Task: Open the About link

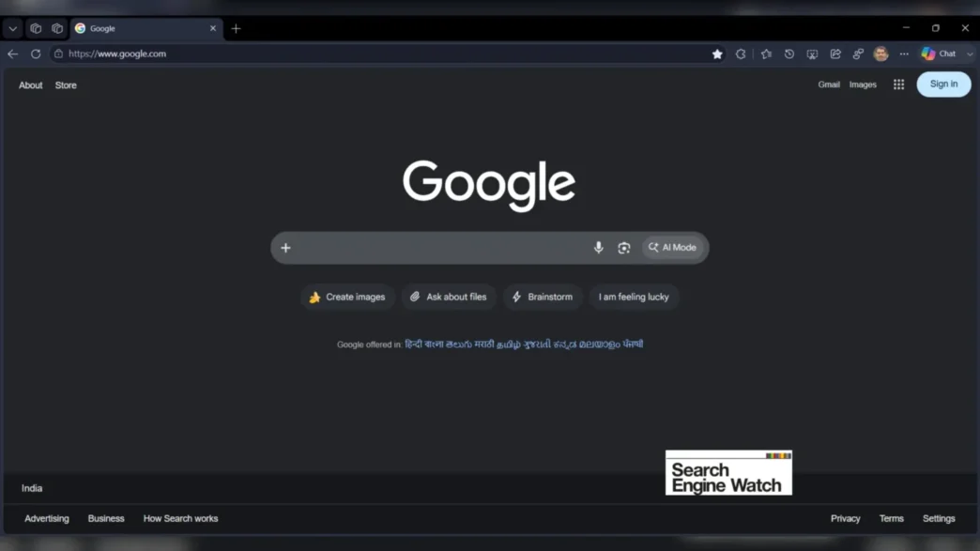Action: (x=31, y=85)
